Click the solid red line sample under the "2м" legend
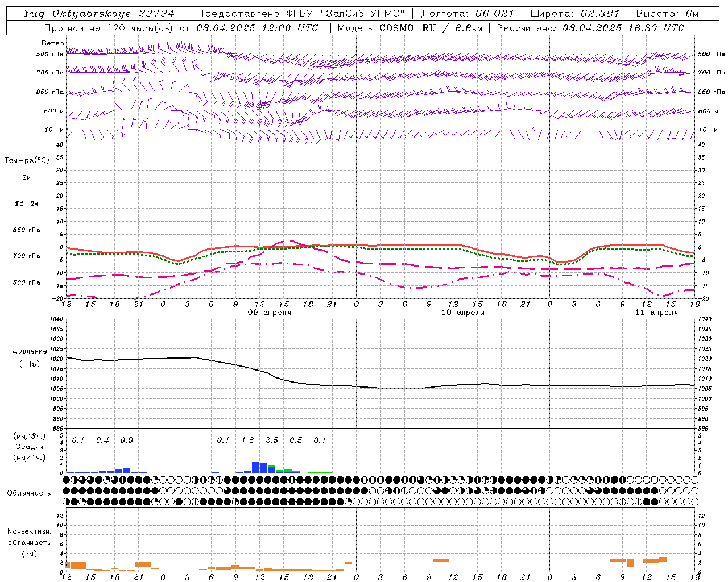Screen dimensions: 728x582 pyautogui.click(x=26, y=184)
